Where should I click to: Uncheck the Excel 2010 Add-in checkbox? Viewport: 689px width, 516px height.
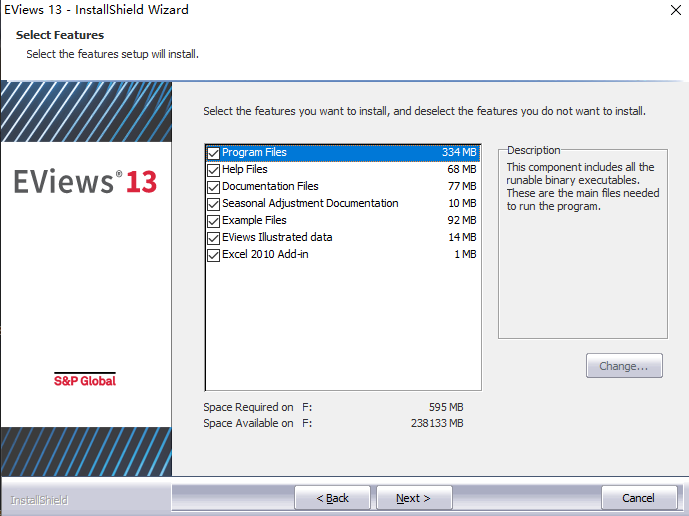click(x=214, y=255)
